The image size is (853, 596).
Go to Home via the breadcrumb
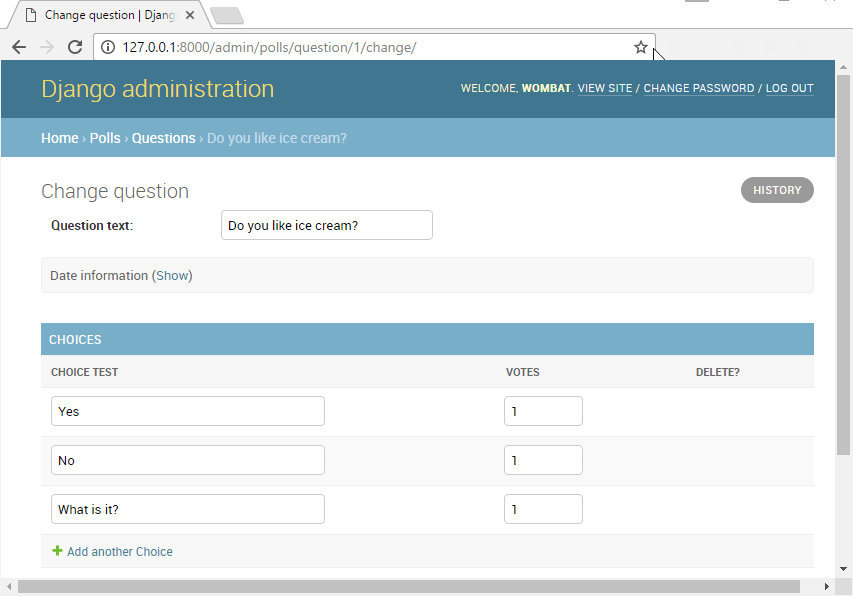pos(59,137)
